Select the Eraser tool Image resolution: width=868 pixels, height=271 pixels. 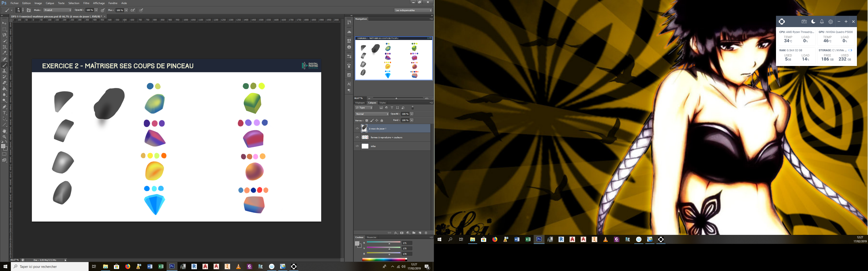click(4, 83)
